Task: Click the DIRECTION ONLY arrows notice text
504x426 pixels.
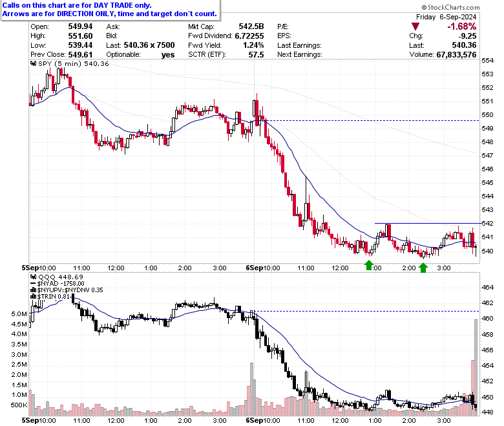Action: pyautogui.click(x=110, y=14)
